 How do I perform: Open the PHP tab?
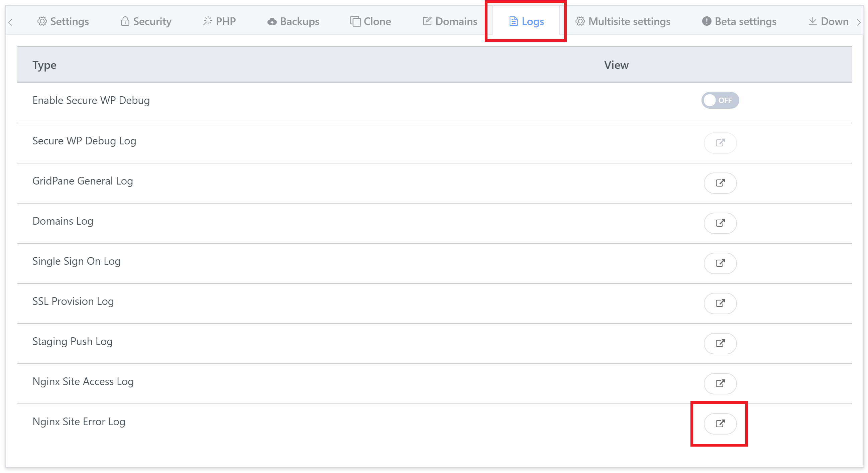(x=219, y=21)
